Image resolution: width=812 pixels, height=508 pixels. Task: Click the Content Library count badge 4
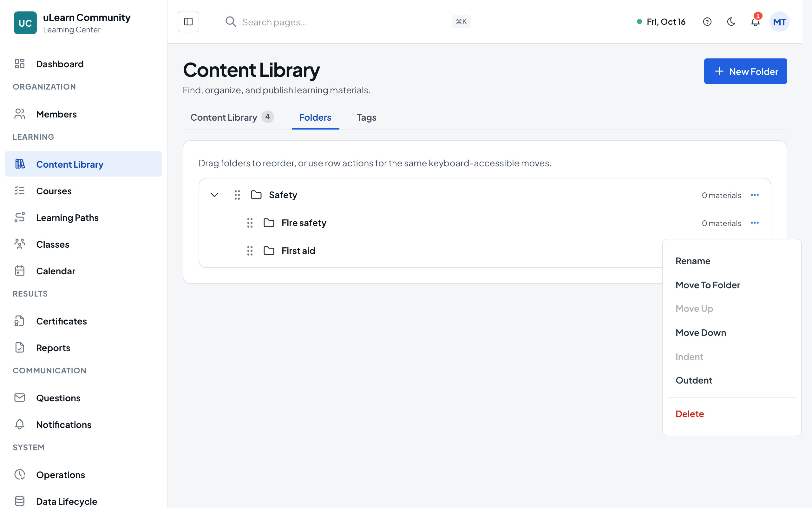[x=267, y=117]
